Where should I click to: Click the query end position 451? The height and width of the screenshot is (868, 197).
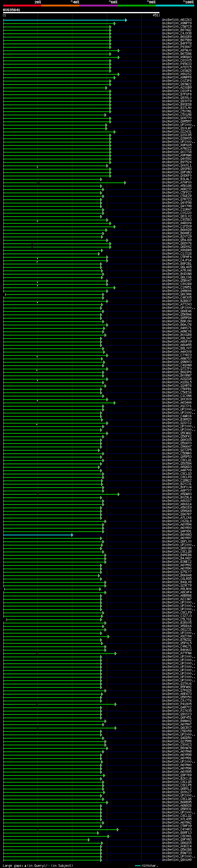pos(155,15)
